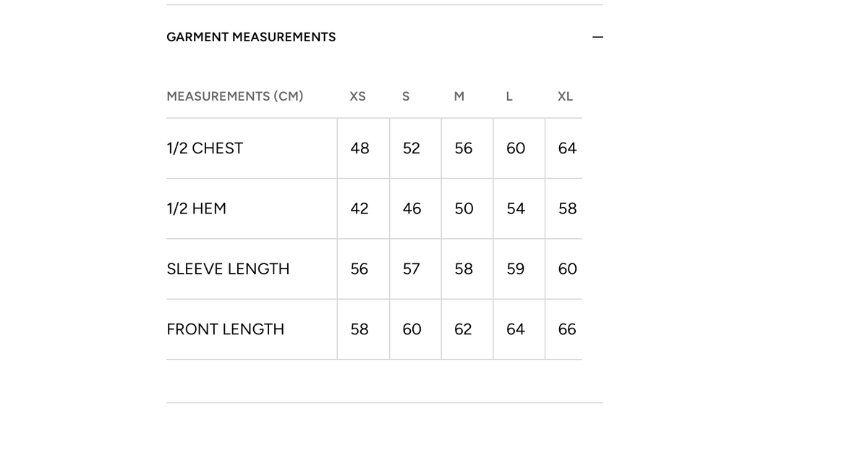
Task: Select the XL size column header
Action: (565, 96)
